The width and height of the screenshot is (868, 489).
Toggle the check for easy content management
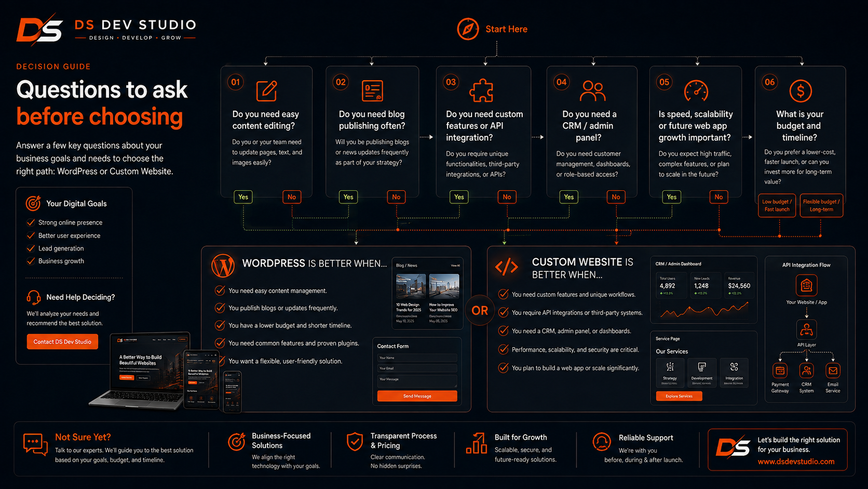220,290
